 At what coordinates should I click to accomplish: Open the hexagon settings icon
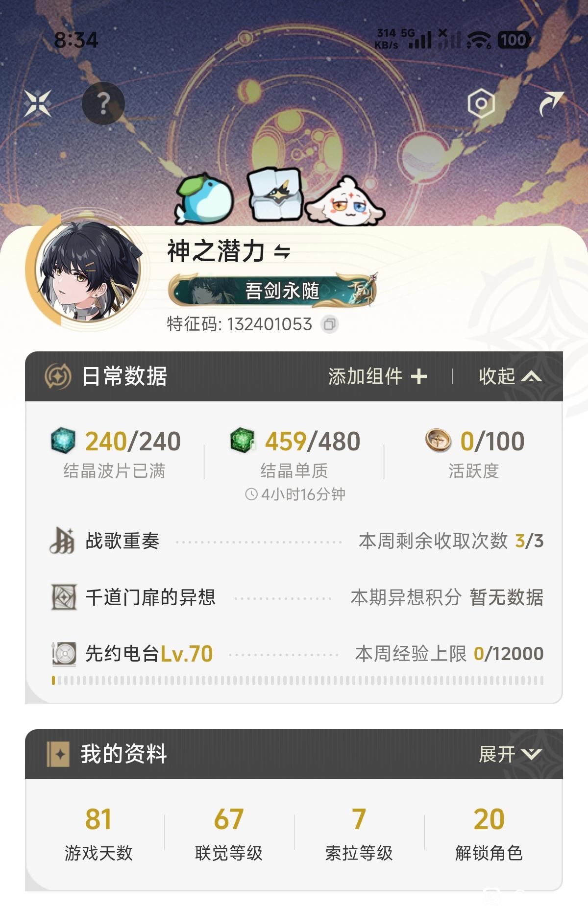pos(481,103)
